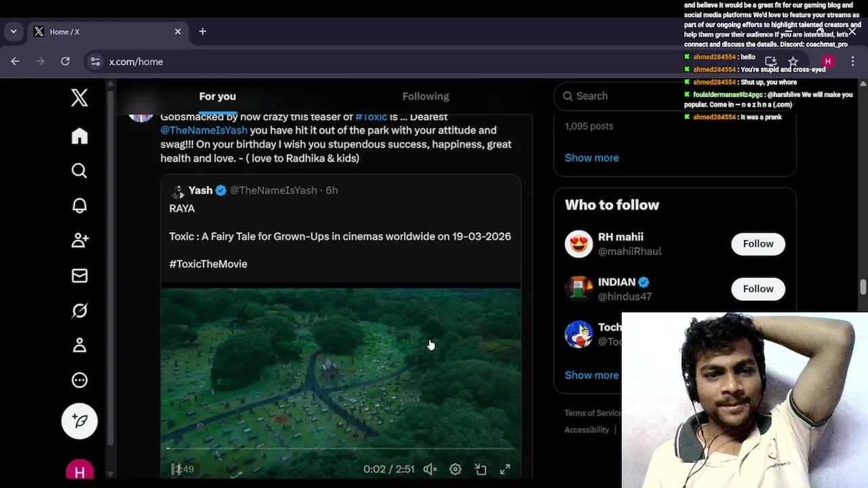Viewport: 868px width, 488px height.
Task: Follow RH mahii
Action: pyautogui.click(x=757, y=243)
